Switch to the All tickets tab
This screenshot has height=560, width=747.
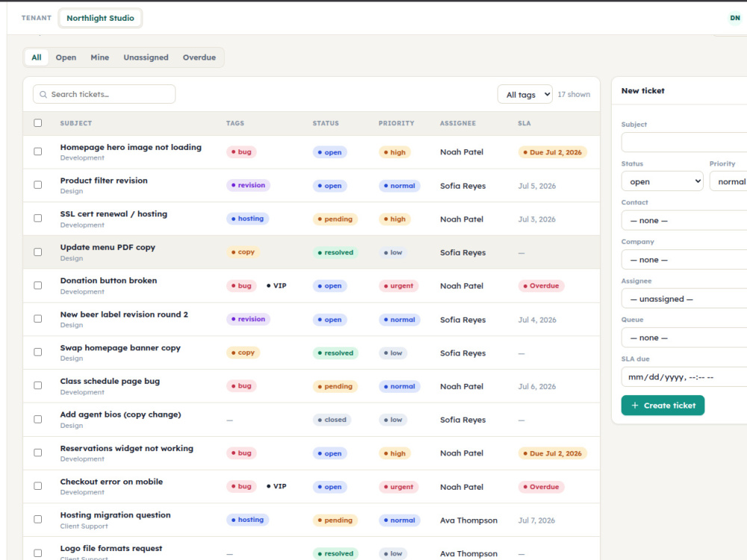point(37,57)
